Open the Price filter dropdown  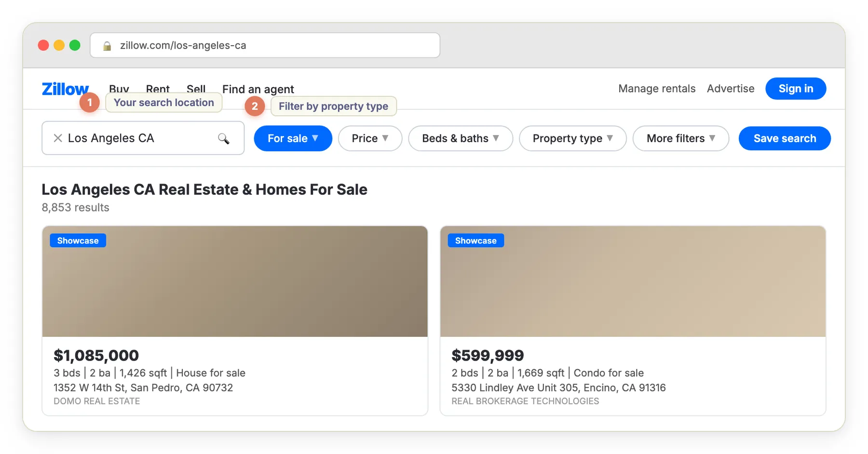[369, 138]
